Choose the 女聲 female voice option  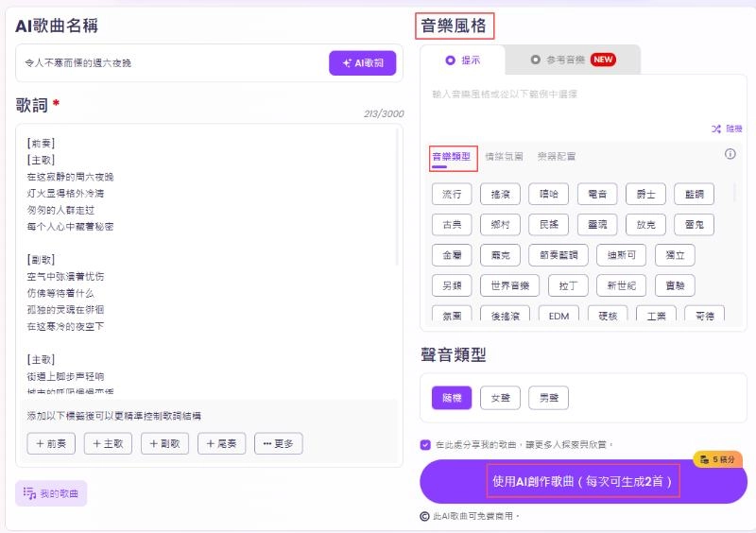coord(501,398)
